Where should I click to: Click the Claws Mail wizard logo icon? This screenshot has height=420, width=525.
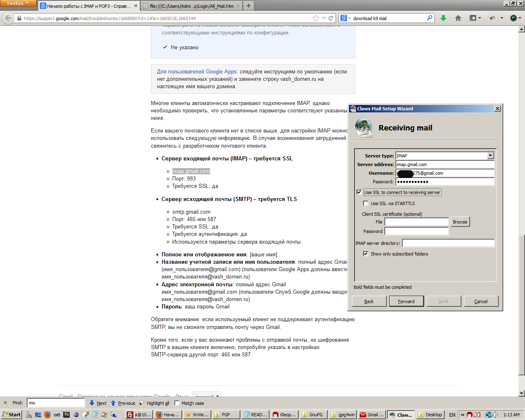363,128
